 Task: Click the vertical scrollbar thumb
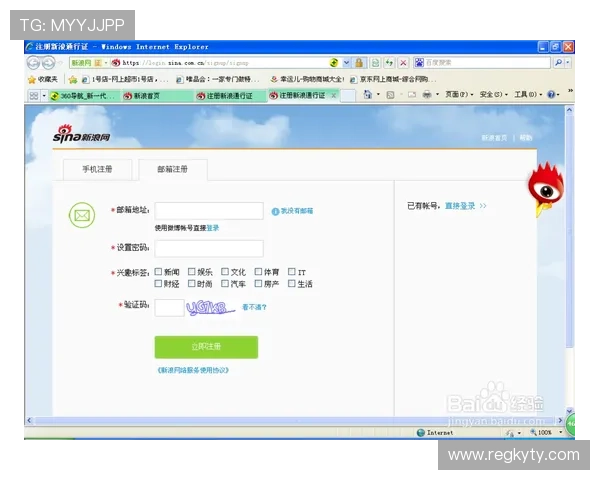569,232
